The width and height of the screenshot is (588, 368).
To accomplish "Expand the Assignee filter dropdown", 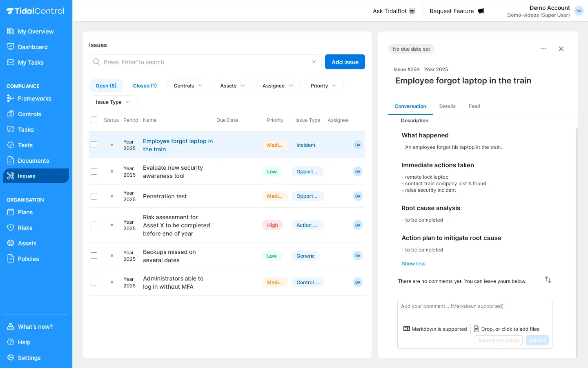I will pos(278,86).
